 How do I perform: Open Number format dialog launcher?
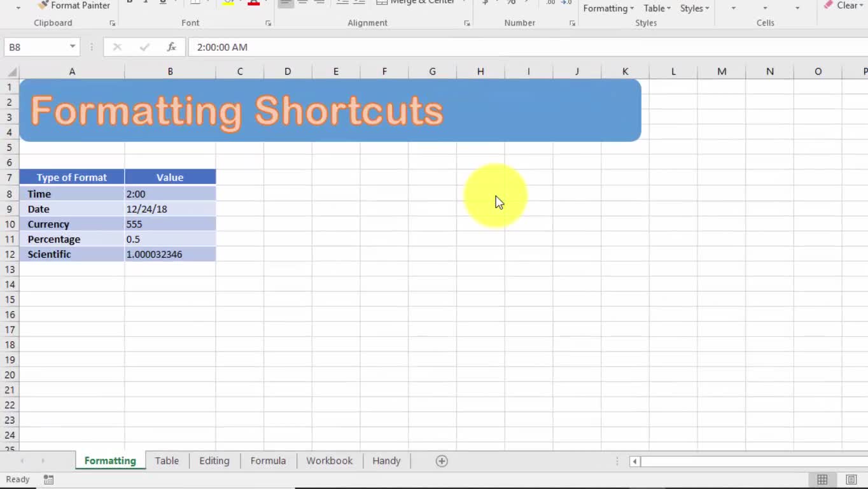[572, 23]
